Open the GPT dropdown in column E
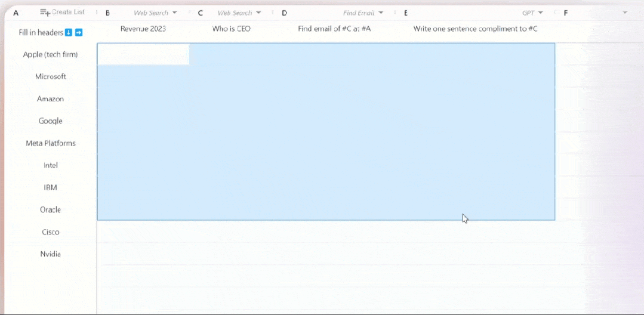The width and height of the screenshot is (644, 315). tap(533, 13)
